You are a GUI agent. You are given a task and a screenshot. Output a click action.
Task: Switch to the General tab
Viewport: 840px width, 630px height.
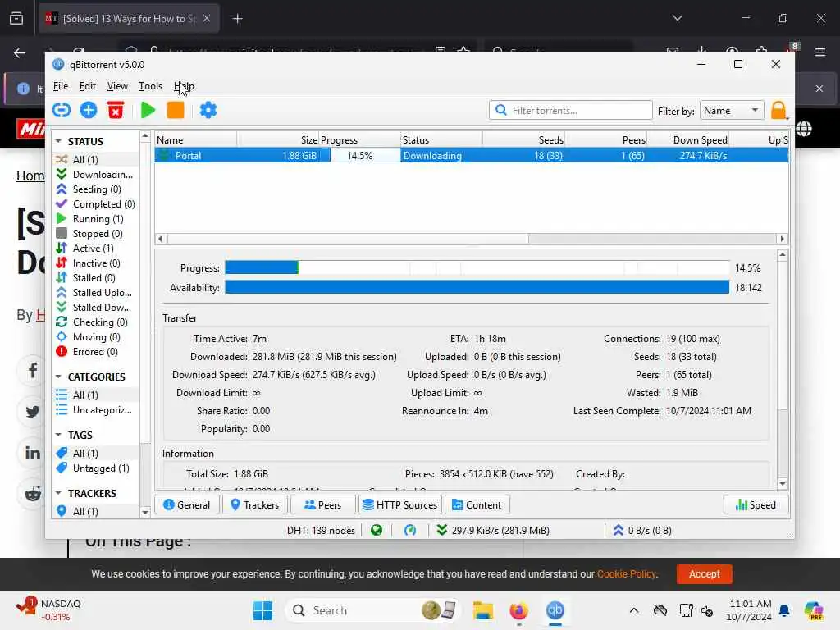coord(187,505)
